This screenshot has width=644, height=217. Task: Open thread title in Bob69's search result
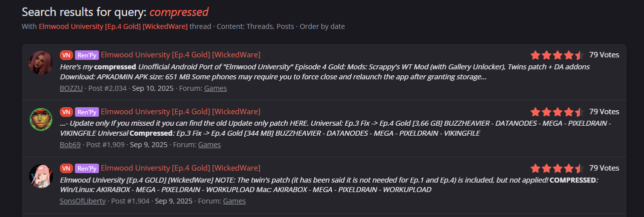tap(180, 112)
